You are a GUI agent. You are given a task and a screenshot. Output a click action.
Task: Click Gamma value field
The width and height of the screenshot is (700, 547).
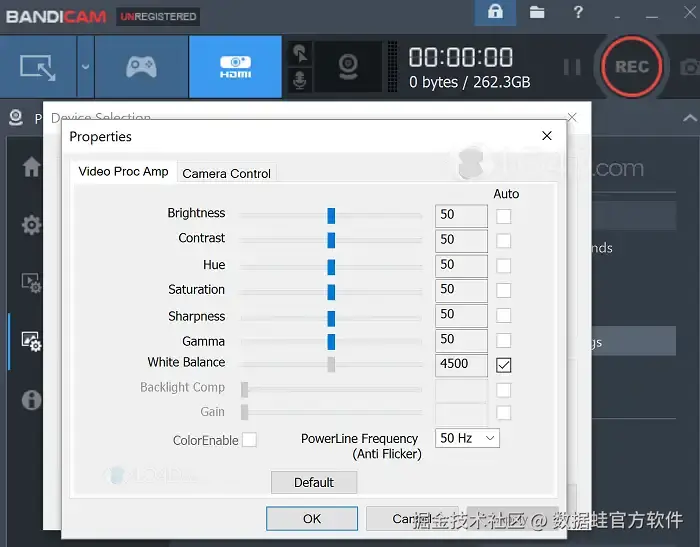pyautogui.click(x=461, y=340)
